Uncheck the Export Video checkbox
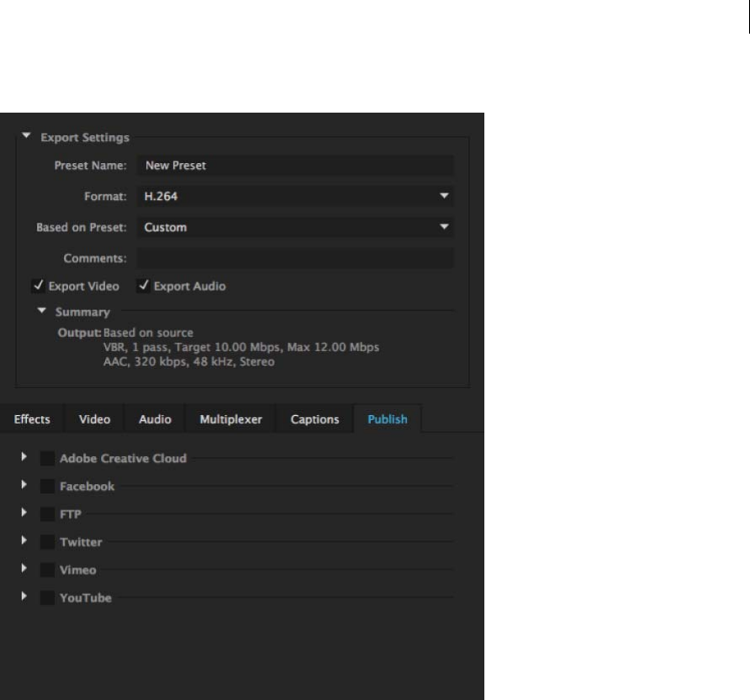This screenshot has width=750, height=700. (x=38, y=286)
